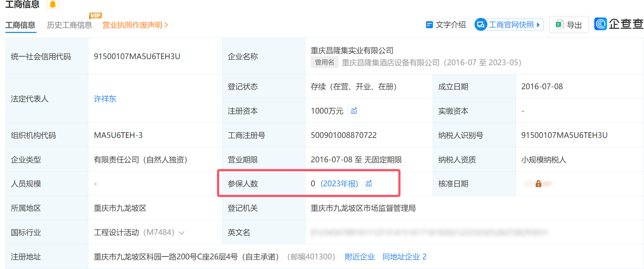Select 邮编401300 postcode text
Viewport: 644px width, 269px height.
(311, 257)
